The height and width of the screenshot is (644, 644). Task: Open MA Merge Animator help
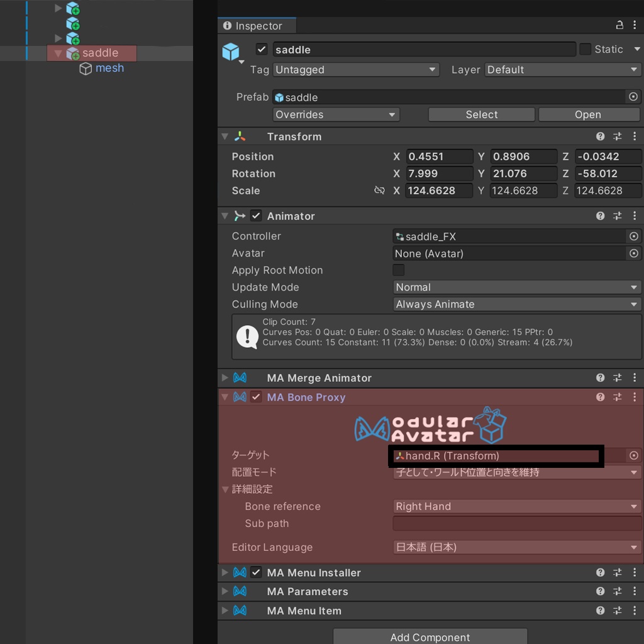600,377
